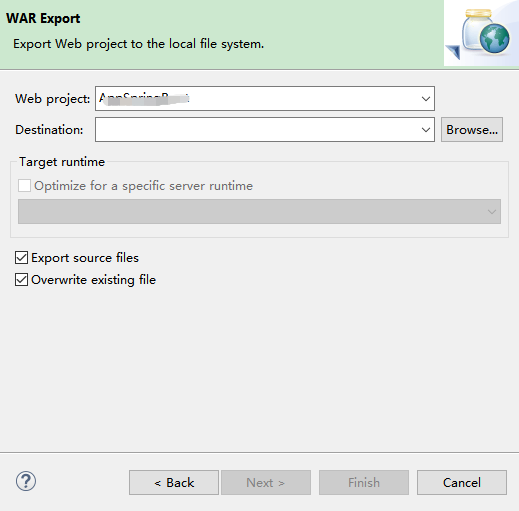
Task: Uncheck the Export source files checkbox
Action: (x=21, y=258)
